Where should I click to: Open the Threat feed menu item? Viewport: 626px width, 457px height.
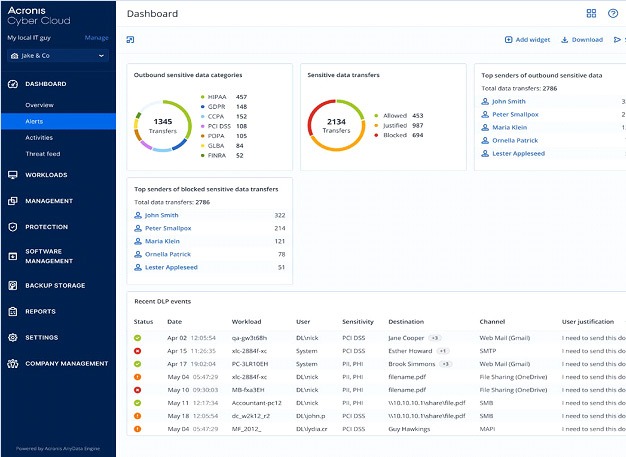(45, 153)
